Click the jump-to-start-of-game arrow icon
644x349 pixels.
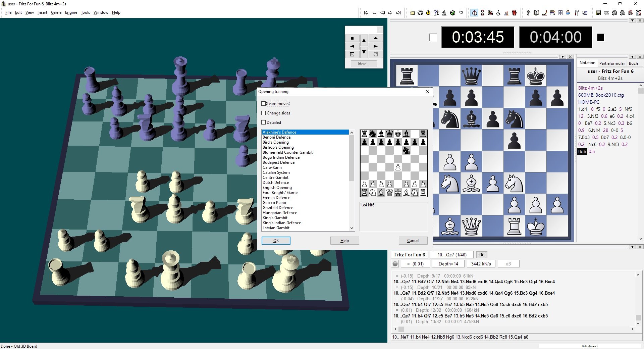[x=366, y=13]
